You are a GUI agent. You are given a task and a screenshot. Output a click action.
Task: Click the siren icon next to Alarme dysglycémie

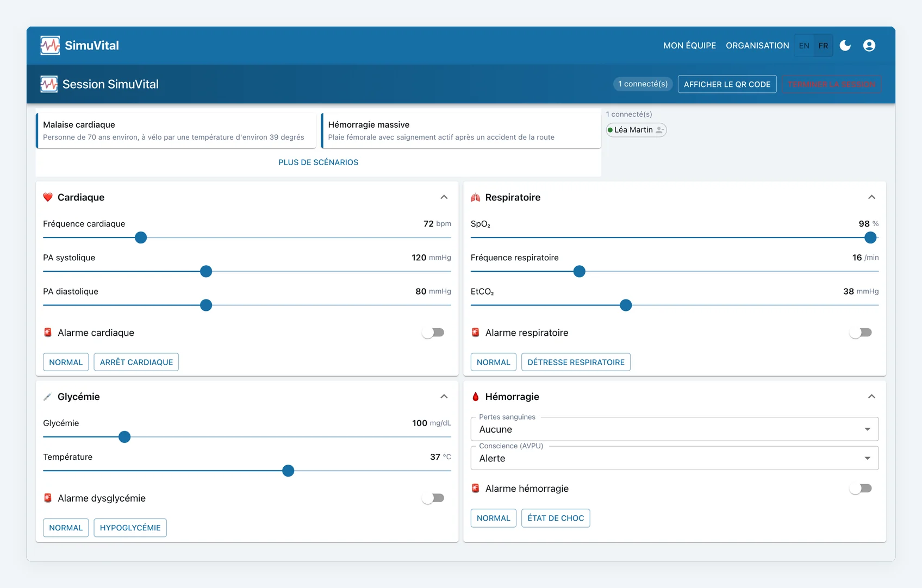tap(48, 498)
